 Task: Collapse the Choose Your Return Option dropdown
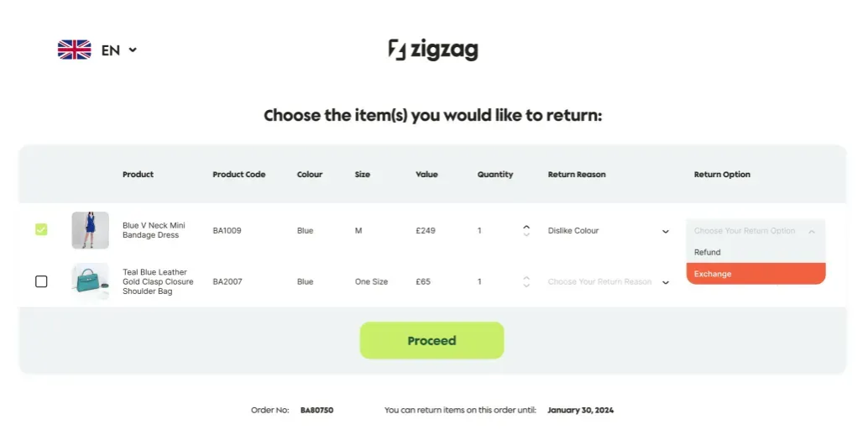coord(756,231)
